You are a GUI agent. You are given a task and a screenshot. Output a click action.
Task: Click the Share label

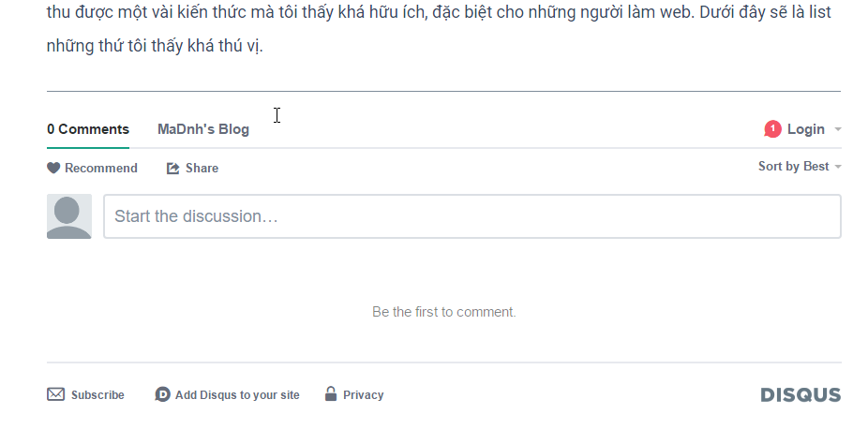202,169
